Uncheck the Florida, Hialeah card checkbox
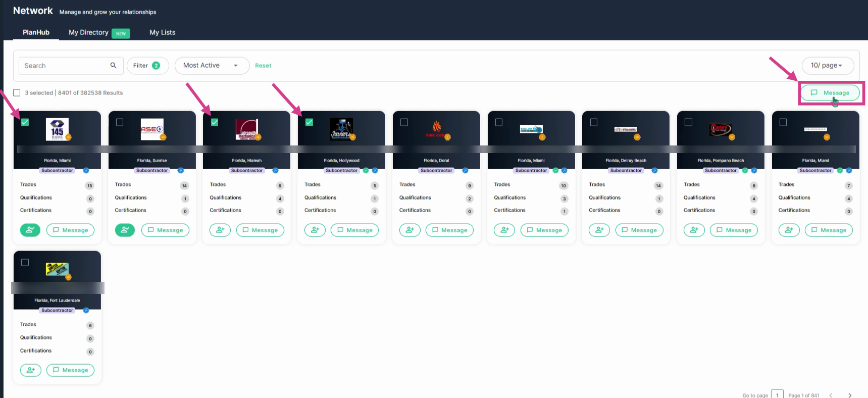The width and height of the screenshot is (868, 398). 215,122
